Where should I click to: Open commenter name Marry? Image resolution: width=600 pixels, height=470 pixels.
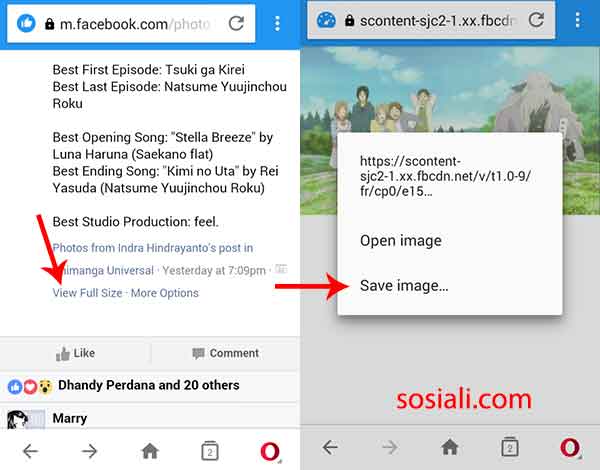point(70,418)
